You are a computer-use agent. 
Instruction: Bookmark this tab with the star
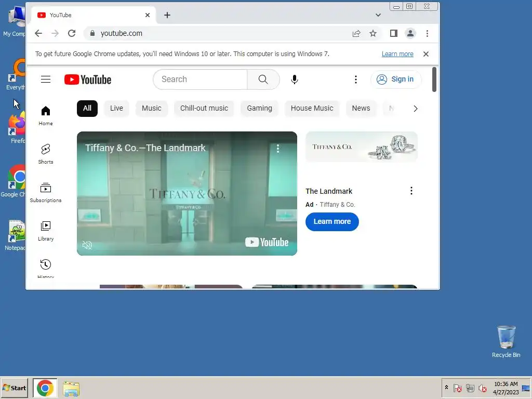tap(373, 33)
